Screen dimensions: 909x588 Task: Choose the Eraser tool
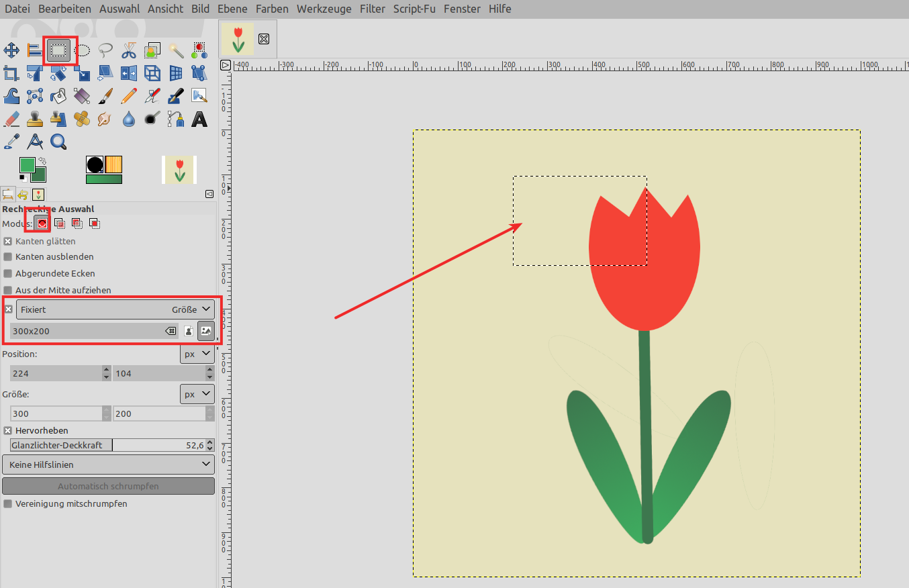click(11, 119)
